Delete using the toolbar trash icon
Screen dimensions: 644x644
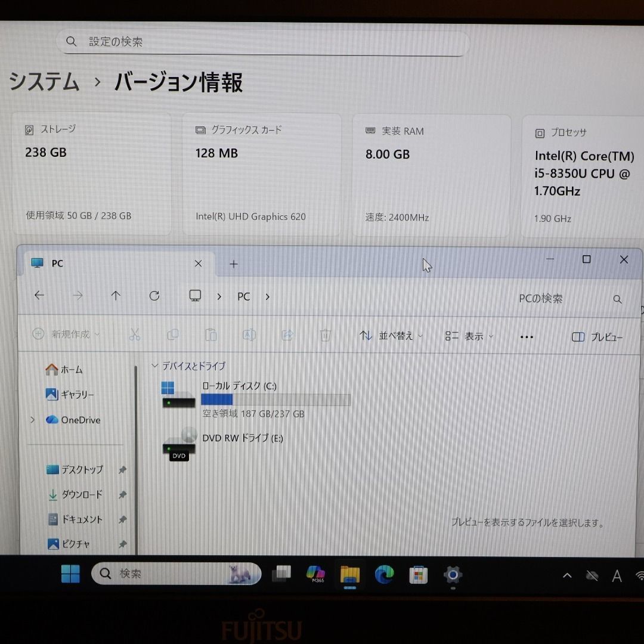(x=326, y=335)
